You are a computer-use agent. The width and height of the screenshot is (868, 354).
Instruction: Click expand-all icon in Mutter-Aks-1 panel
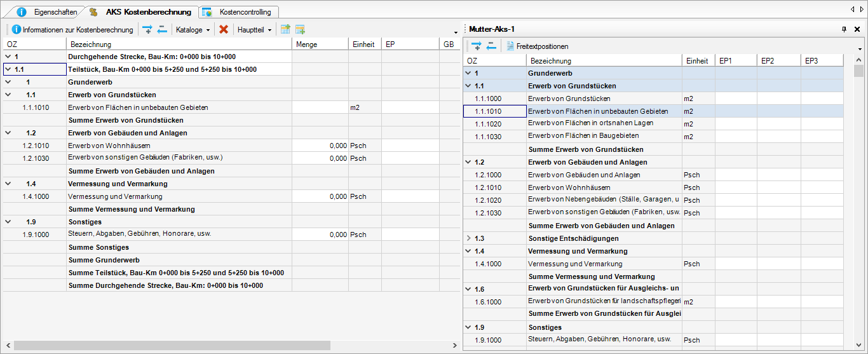(476, 46)
